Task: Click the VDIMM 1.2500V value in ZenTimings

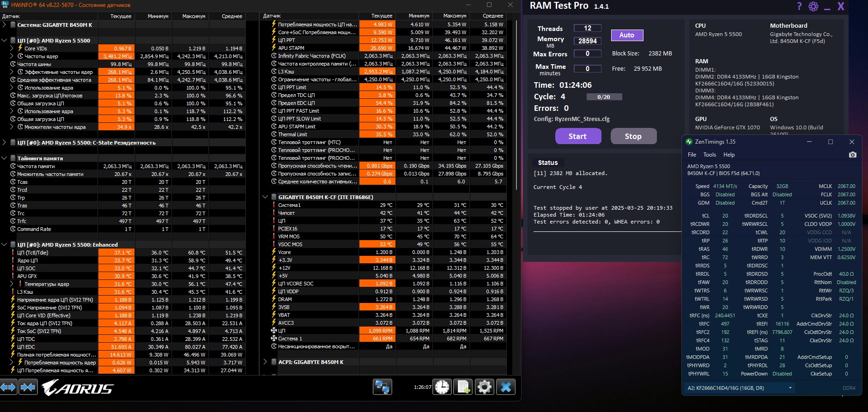Action: coord(846,249)
